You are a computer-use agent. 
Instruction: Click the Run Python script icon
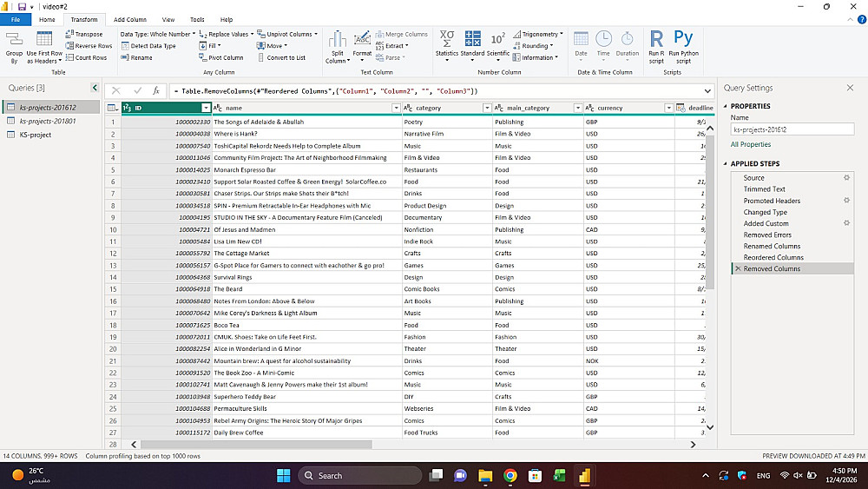pyautogui.click(x=683, y=40)
